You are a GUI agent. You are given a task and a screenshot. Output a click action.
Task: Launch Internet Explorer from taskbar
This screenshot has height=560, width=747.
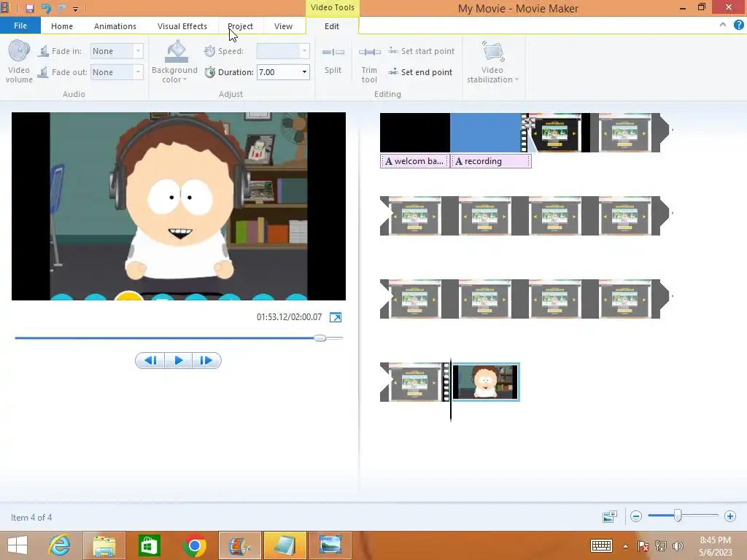(60, 545)
